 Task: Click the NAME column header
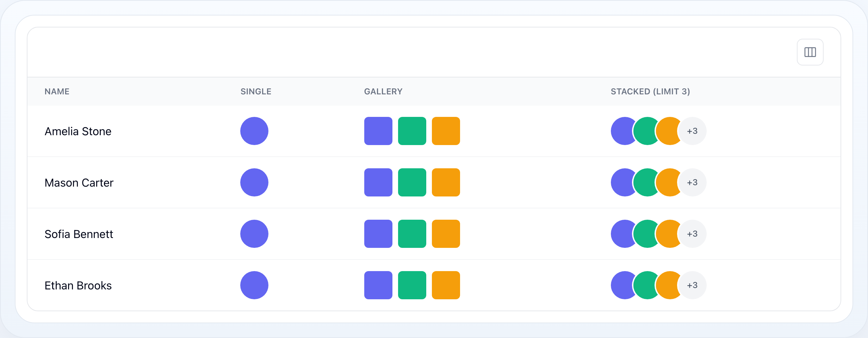(x=57, y=92)
